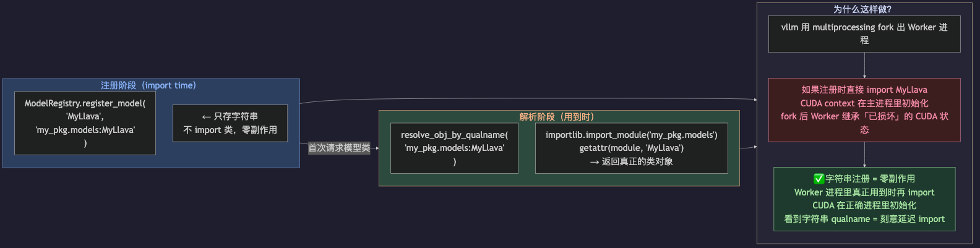980x248 pixels.
Task: Click the 'getattr(module, 'MyLlava')' text line
Action: [x=631, y=148]
